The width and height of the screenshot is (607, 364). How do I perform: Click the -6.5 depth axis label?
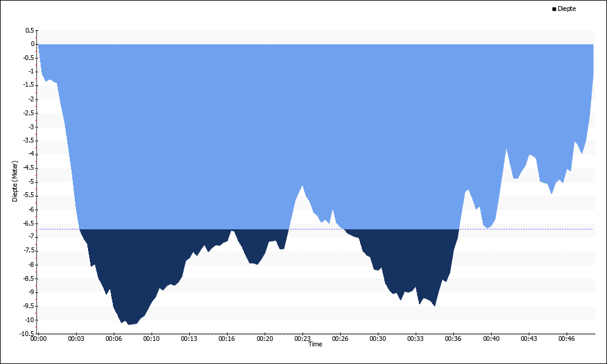pyautogui.click(x=29, y=224)
